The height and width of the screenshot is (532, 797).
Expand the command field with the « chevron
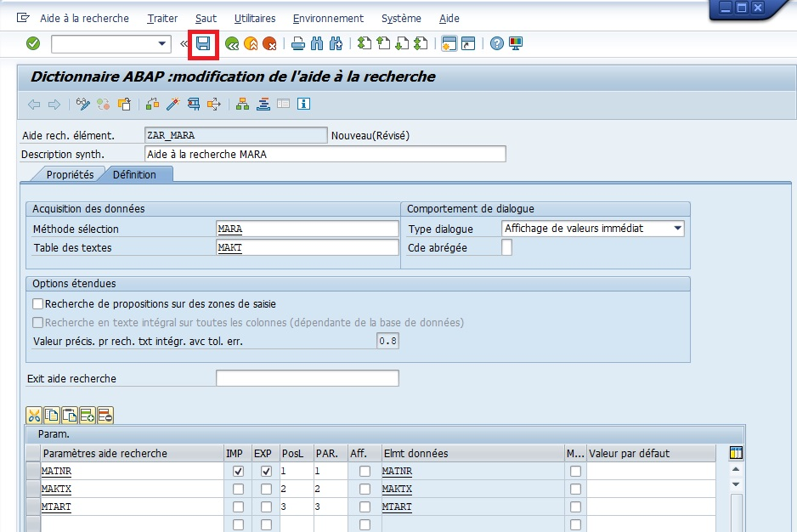(x=184, y=43)
